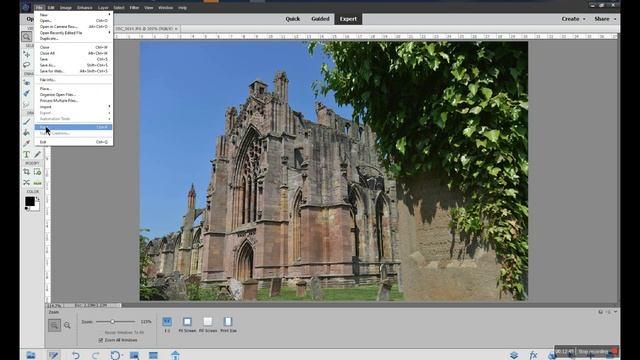Switch to Expert edit mode

coord(348,19)
